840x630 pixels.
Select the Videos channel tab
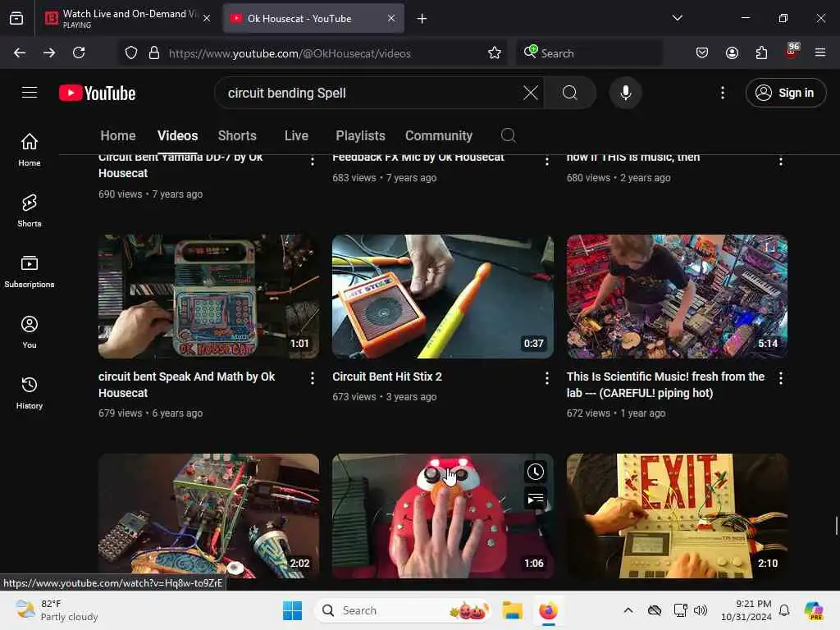tap(177, 135)
